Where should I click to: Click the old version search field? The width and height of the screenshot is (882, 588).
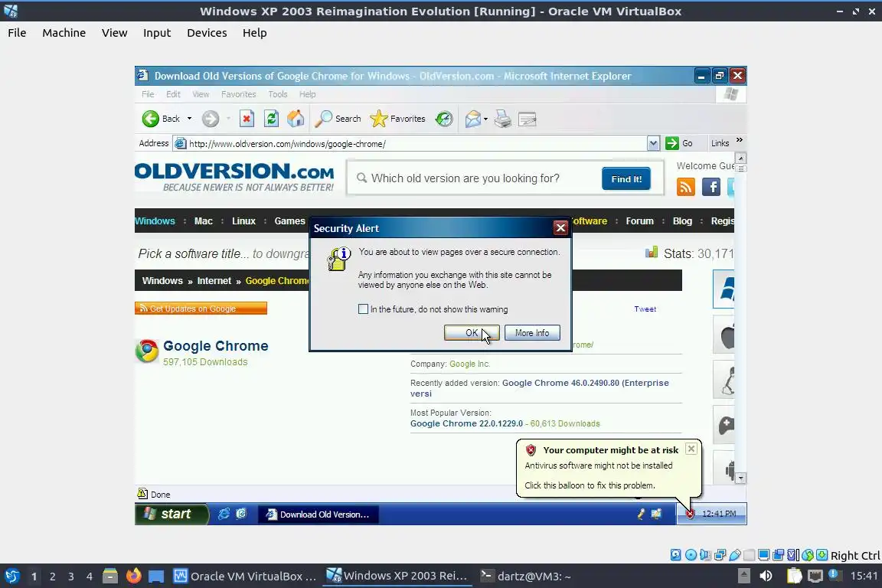point(475,178)
